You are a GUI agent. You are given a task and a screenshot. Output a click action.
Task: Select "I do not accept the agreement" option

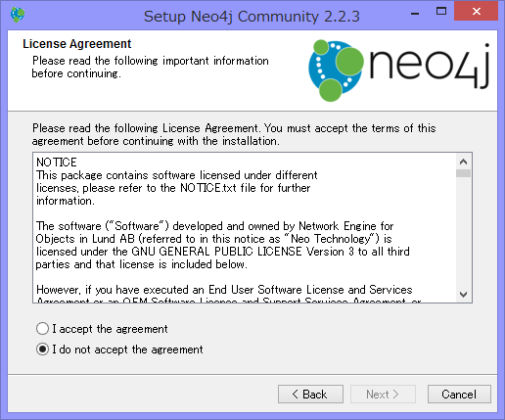(x=42, y=350)
